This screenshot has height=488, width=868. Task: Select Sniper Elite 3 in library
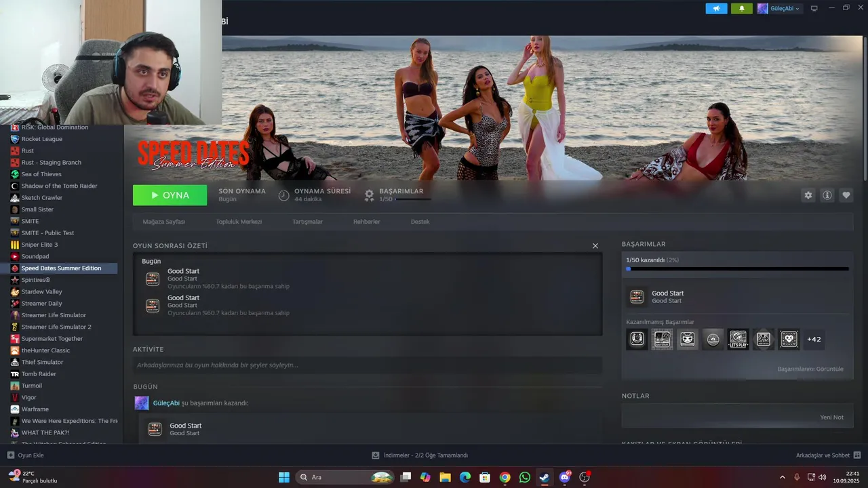[39, 245]
